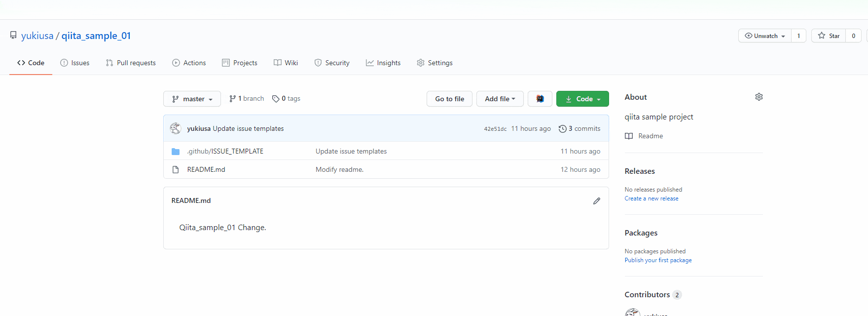
Task: Click the folder icon for .github/ISSUE_TEMPLATE
Action: point(176,151)
